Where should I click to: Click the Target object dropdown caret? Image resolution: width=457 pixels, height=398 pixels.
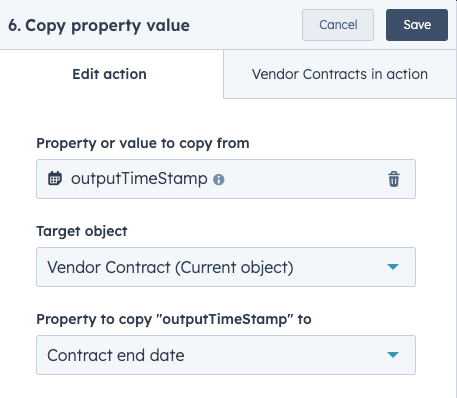[393, 267]
